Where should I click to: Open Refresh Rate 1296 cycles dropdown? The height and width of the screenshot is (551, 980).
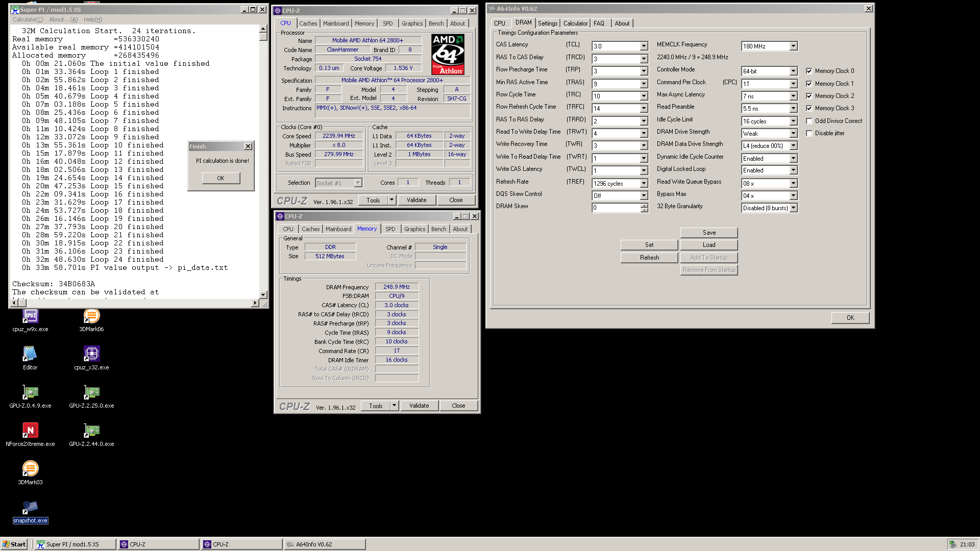[x=644, y=183]
